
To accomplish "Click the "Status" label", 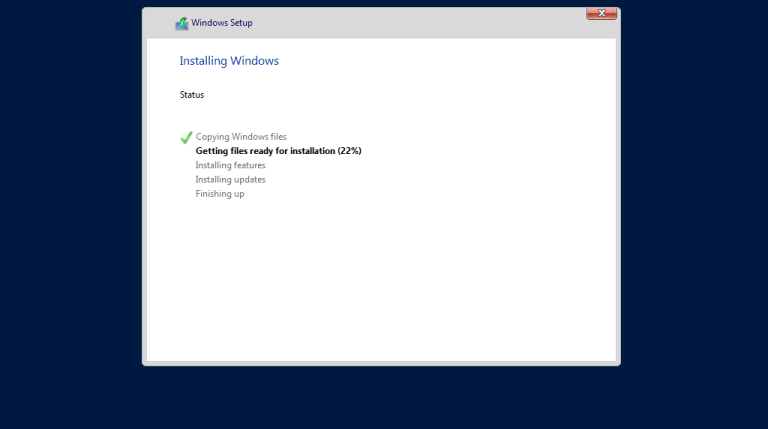I will (x=192, y=95).
